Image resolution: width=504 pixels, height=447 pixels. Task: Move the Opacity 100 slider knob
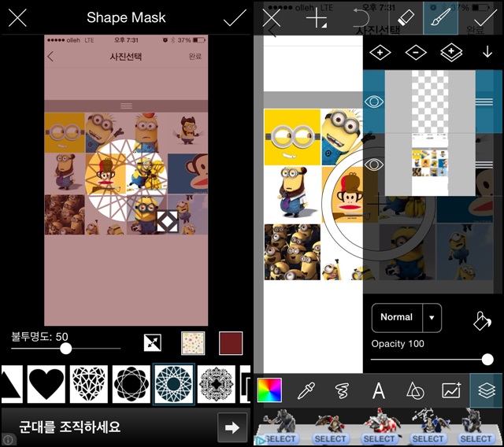(x=487, y=360)
